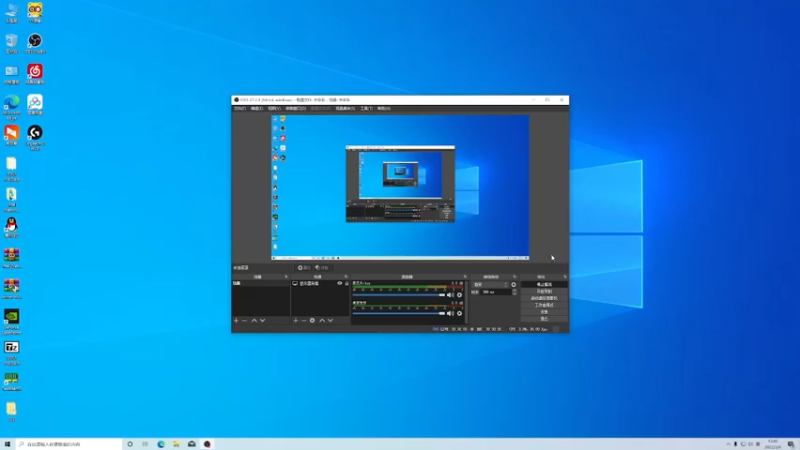800x450 pixels.
Task: Open the 场景集合(S) Scene Collection menu
Action: (345, 108)
